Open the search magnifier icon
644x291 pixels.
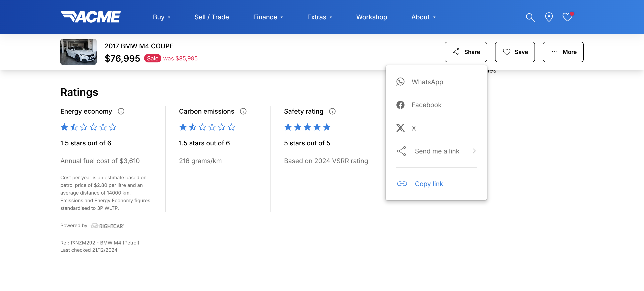(530, 17)
